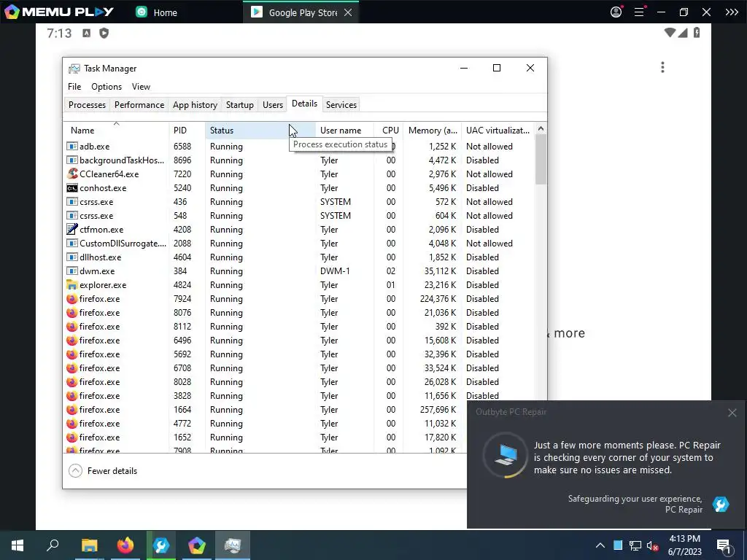Sort by the Status column header

click(260, 130)
